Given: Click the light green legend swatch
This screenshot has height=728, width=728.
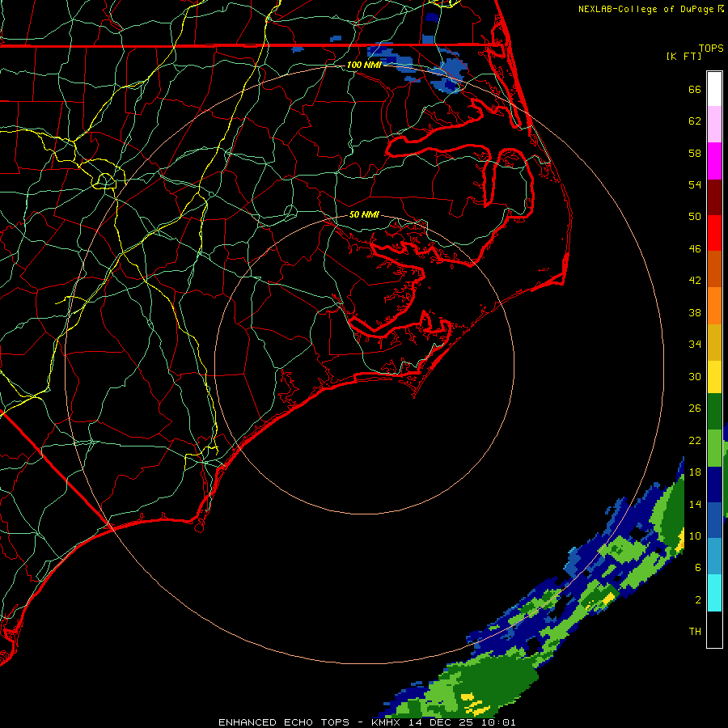Looking at the screenshot, I should coord(714,448).
